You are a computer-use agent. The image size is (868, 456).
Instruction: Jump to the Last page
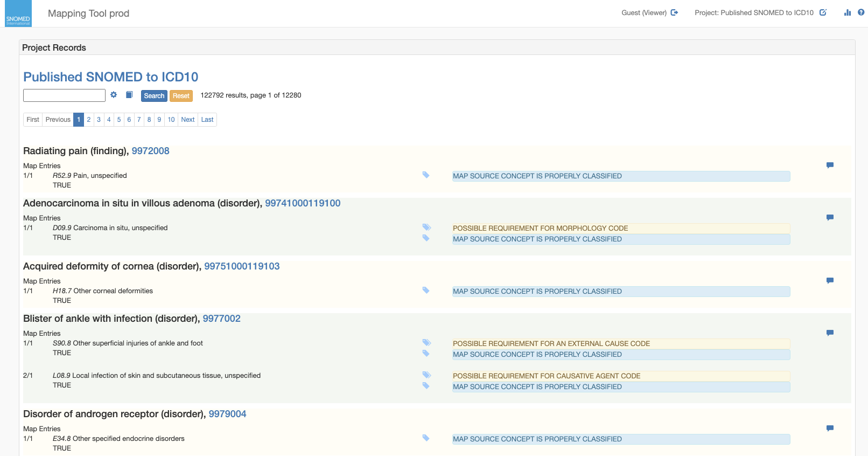(207, 120)
